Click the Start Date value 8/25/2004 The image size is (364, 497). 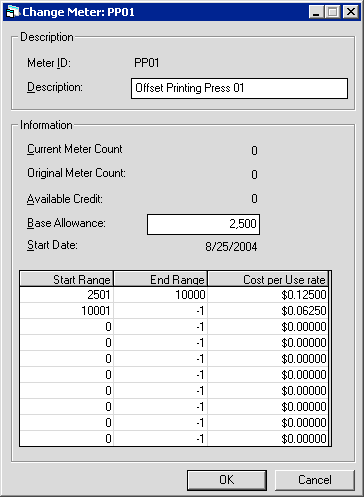231,247
